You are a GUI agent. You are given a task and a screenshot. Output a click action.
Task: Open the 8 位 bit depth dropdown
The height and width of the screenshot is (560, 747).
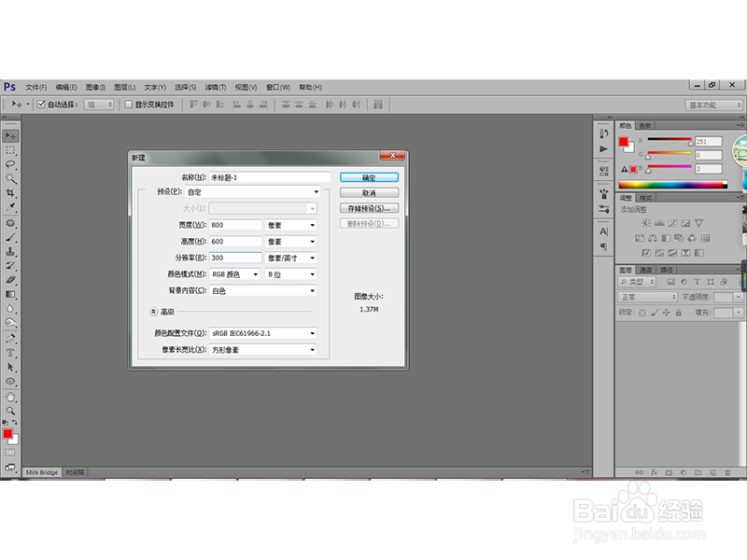click(x=290, y=274)
